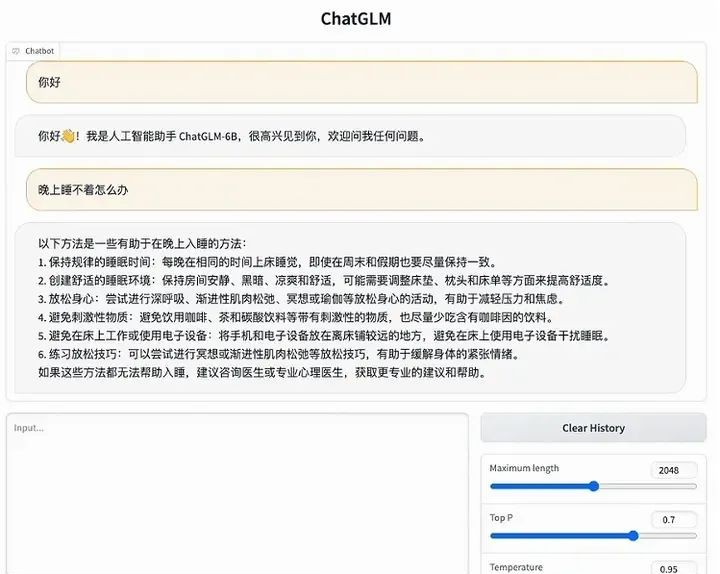Image resolution: width=720 pixels, height=574 pixels.
Task: Click the Temperature label
Action: [x=516, y=567]
